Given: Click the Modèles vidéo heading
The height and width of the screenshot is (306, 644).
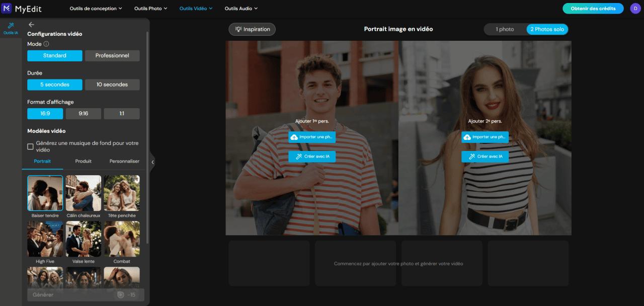Looking at the screenshot, I should coord(46,131).
